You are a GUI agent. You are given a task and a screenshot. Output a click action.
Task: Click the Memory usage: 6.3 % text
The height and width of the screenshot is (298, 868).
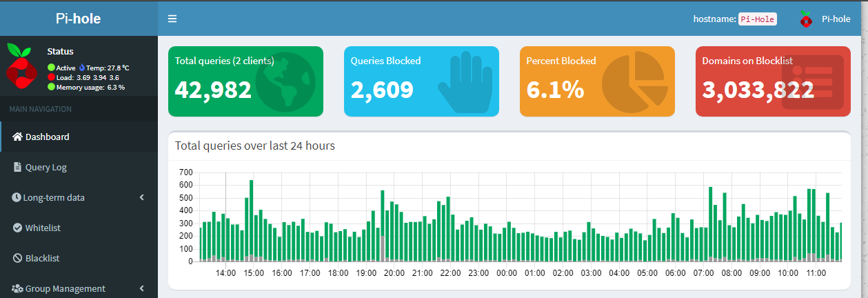click(90, 87)
